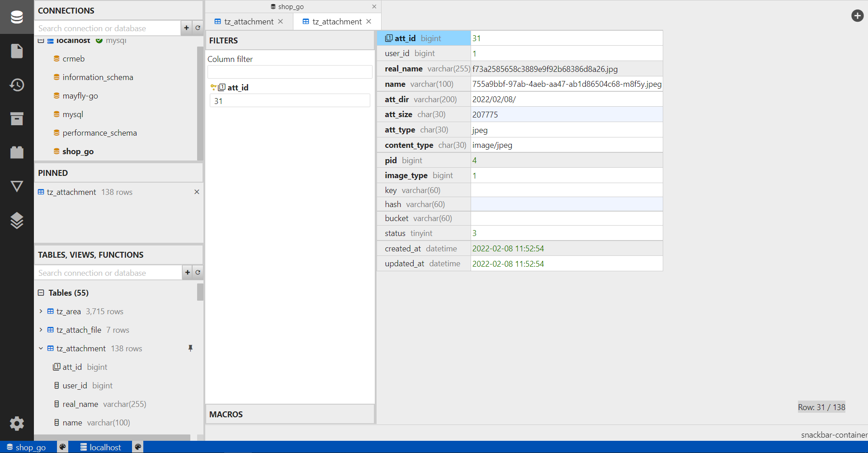Close the shop_go tab group
Viewport: 868px width, 453px height.
point(374,7)
